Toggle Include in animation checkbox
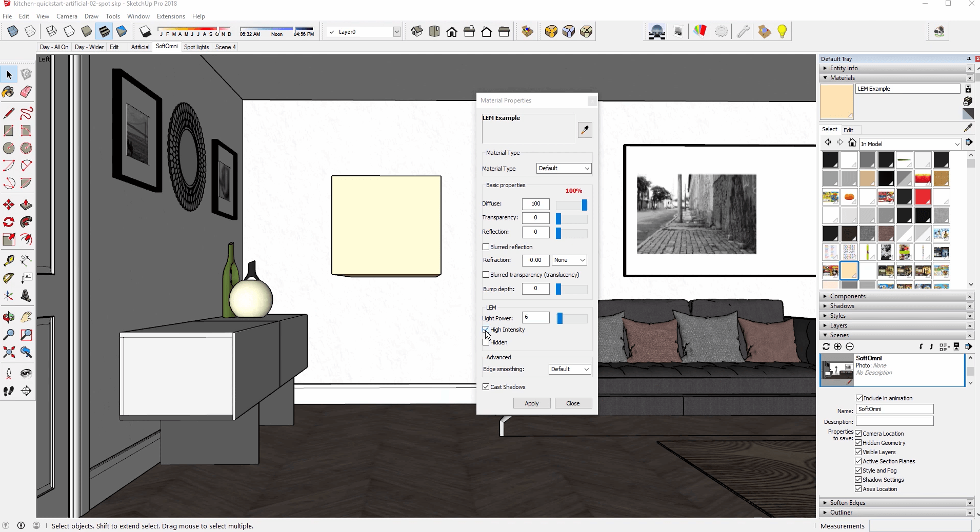 (859, 398)
